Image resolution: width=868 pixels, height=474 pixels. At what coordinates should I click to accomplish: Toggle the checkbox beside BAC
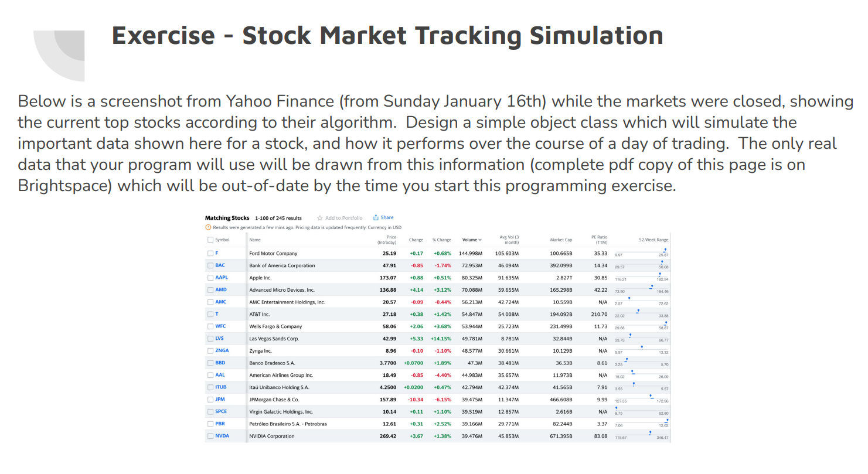210,265
